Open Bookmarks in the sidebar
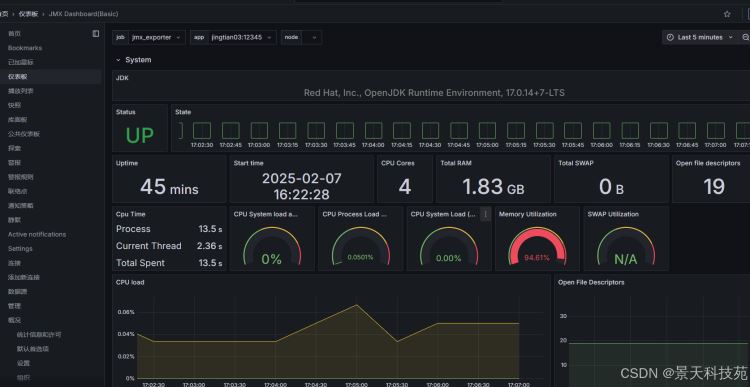Screen dimensions: 750x387 pyautogui.click(x=25, y=48)
